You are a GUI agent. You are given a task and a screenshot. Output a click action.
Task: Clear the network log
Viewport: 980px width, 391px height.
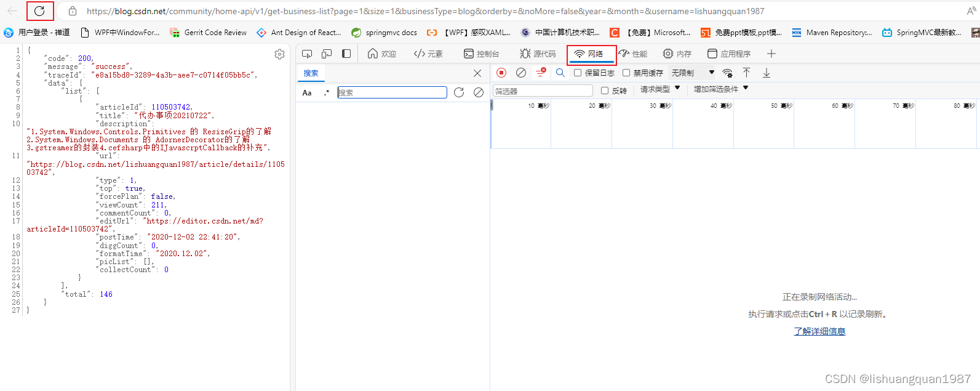(x=521, y=73)
